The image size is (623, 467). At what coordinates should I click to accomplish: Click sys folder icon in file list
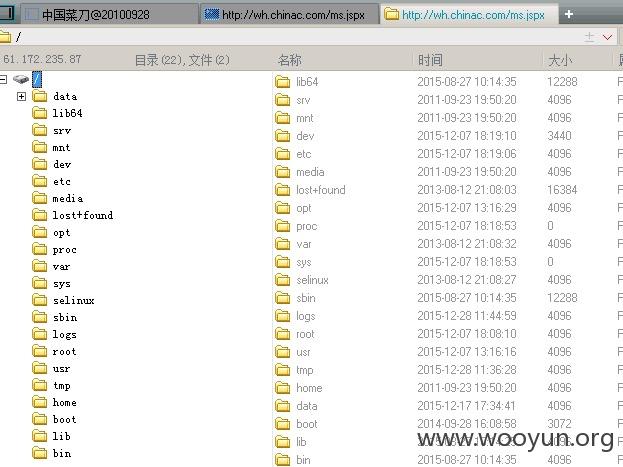282,262
